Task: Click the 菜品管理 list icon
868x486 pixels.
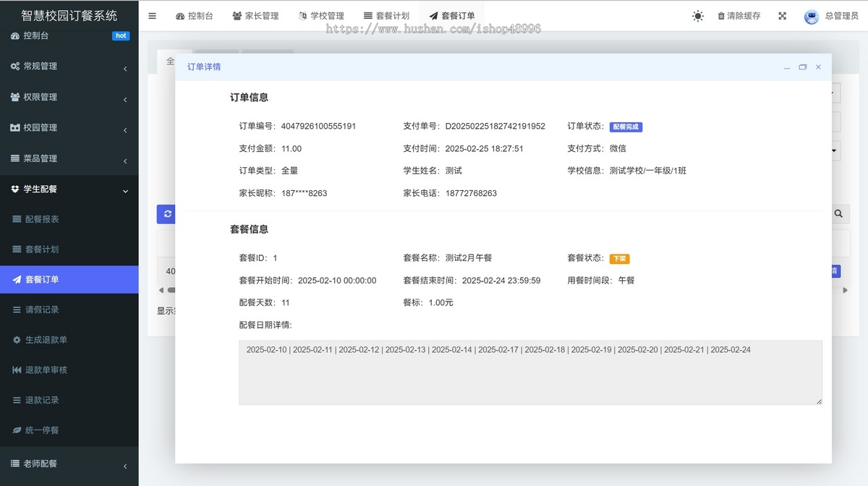Action: 15,158
